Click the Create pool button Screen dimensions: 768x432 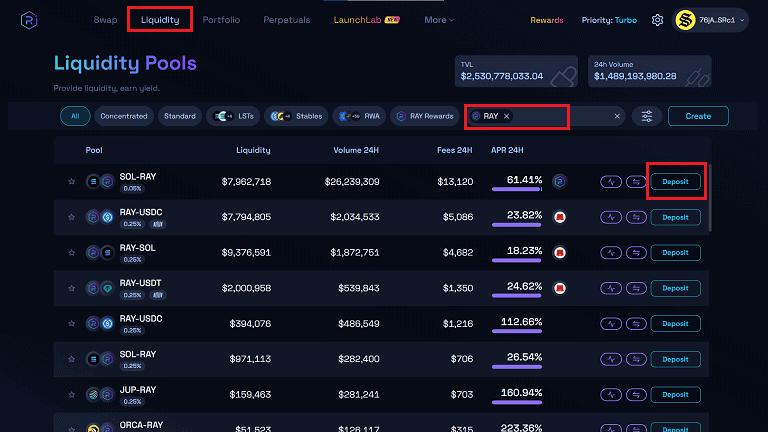pos(698,116)
